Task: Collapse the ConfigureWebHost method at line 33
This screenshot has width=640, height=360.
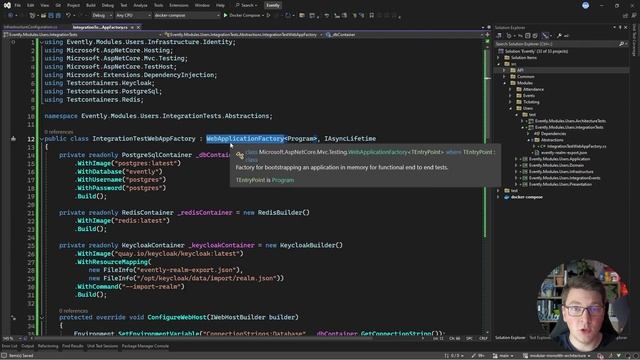Action: pos(42,317)
